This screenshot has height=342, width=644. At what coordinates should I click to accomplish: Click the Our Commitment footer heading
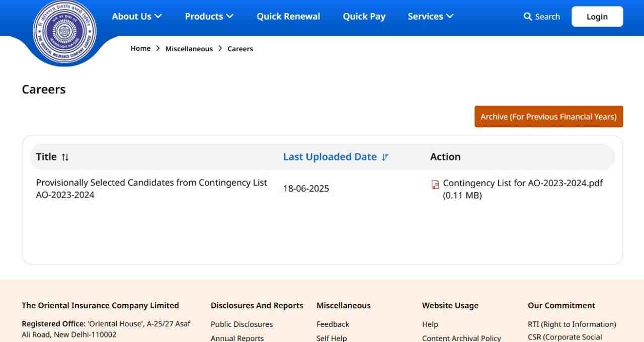tap(561, 305)
